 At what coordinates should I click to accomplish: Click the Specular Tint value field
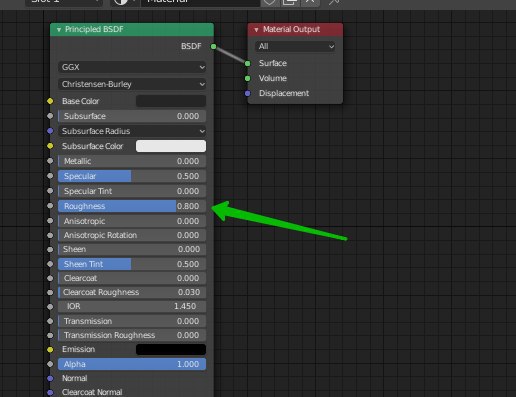[x=132, y=191]
